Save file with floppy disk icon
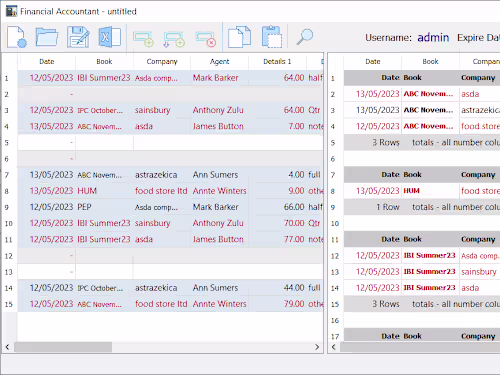 pos(78,37)
